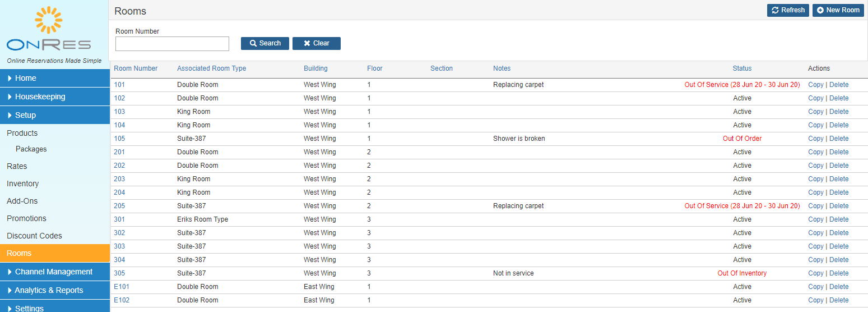Click Delete for room E102

pos(839,300)
